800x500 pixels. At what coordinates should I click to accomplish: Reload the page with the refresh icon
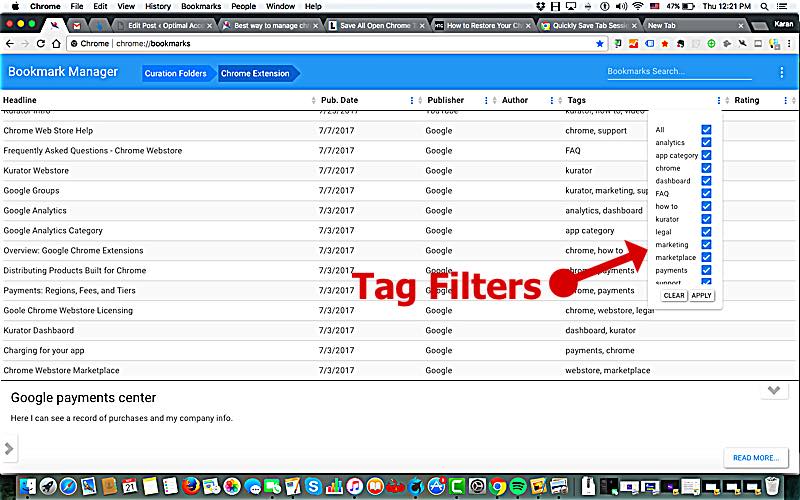point(41,44)
